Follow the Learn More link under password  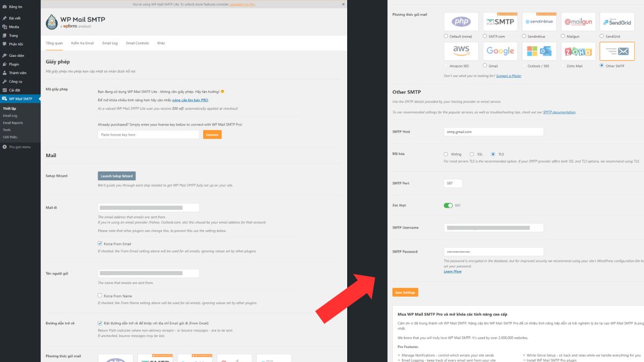[452, 271]
